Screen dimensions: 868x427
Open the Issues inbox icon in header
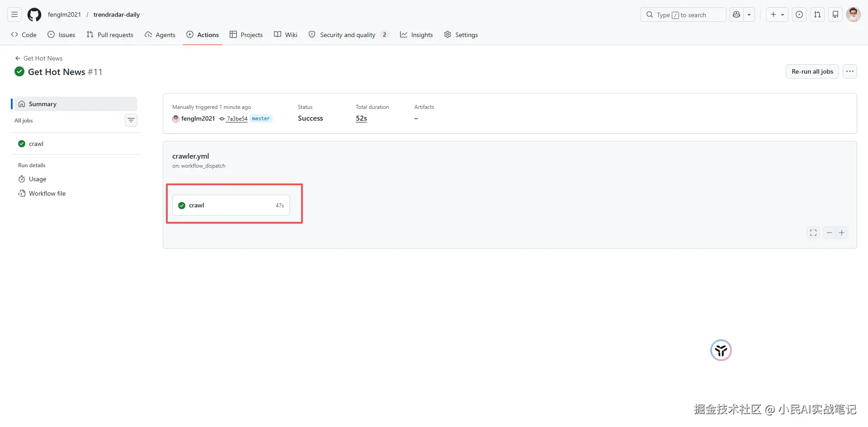[799, 15]
